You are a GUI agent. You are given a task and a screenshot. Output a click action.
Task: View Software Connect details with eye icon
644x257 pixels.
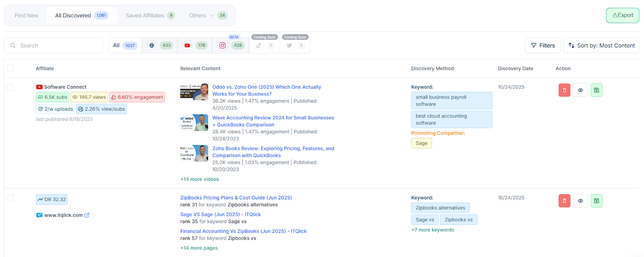580,90
